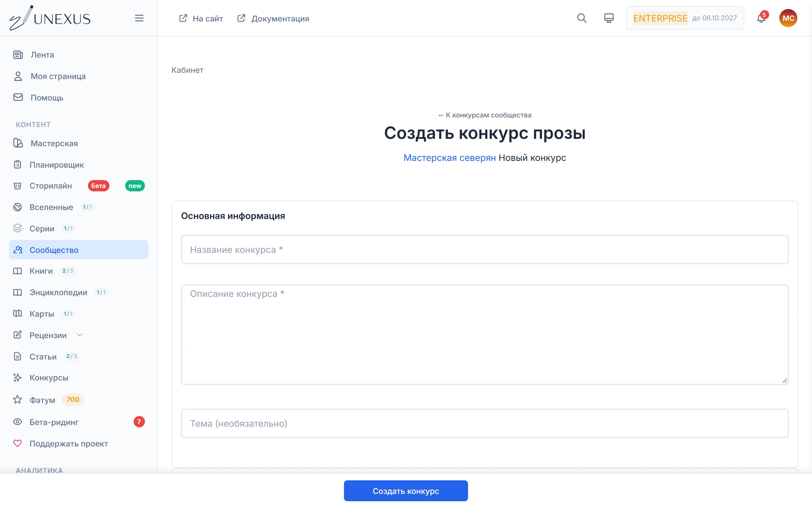Open the Документация link

273,18
